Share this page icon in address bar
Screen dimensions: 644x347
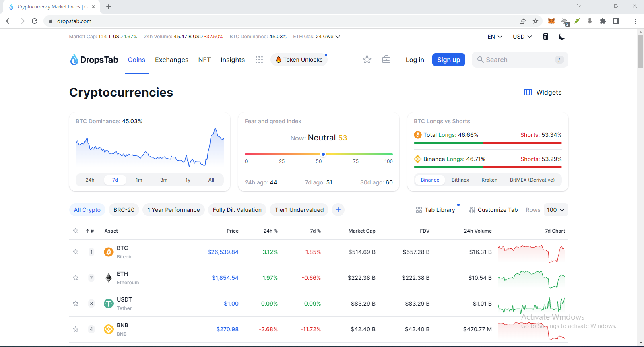[522, 21]
